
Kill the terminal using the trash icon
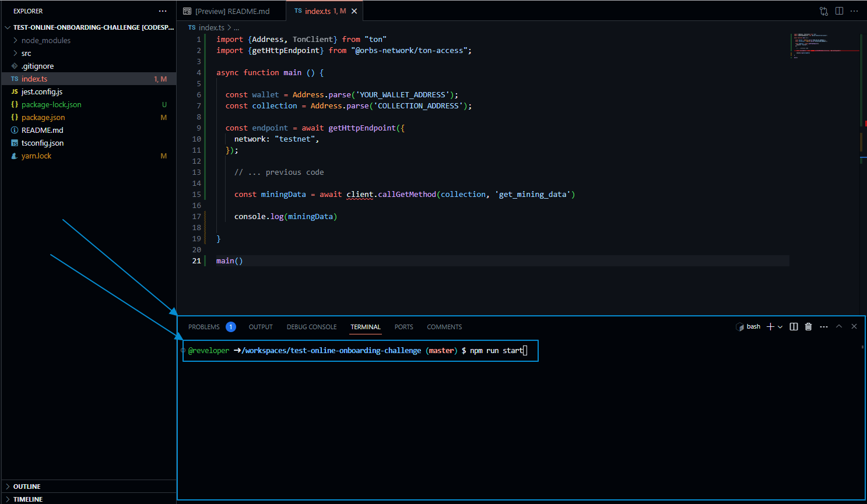[808, 326]
